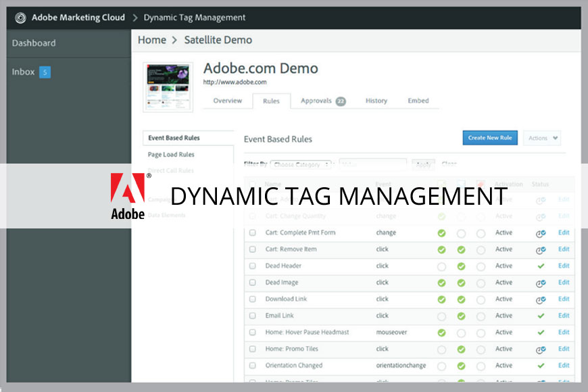Viewport: 588px width, 392px height.
Task: Open the Actions dropdown
Action: point(542,138)
